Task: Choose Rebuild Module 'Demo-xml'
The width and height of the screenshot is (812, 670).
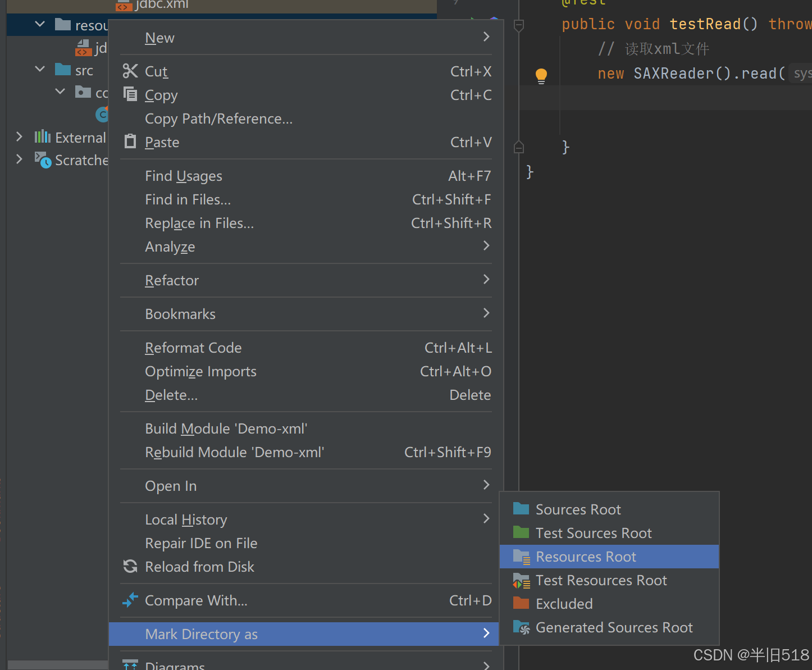Action: (x=306, y=452)
